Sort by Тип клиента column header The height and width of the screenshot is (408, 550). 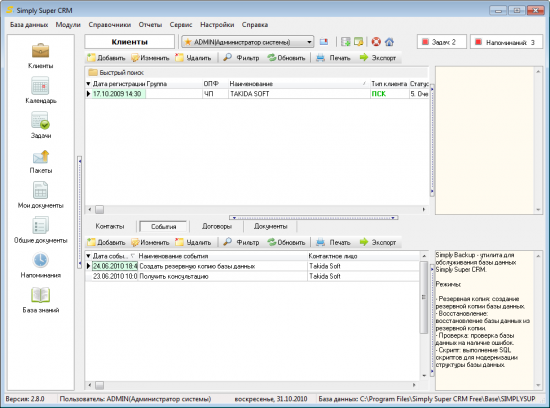[389, 83]
